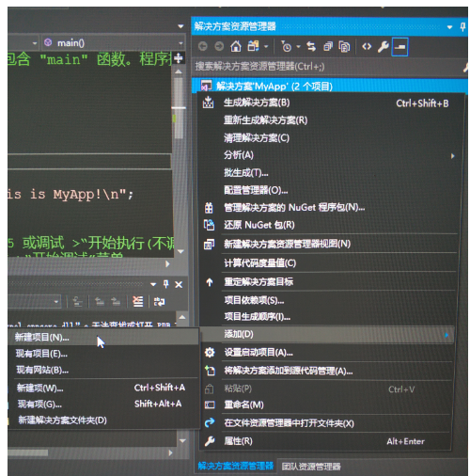Viewport: 470px width, 476px height.
Task: Close the output panel with X
Action: 179,284
